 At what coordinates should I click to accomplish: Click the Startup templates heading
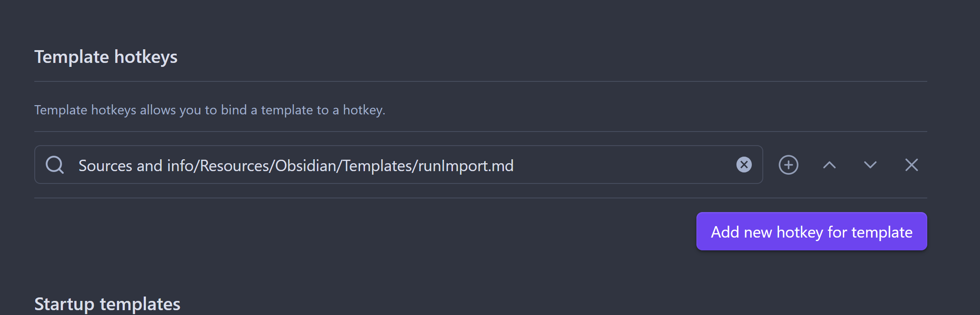tap(107, 304)
